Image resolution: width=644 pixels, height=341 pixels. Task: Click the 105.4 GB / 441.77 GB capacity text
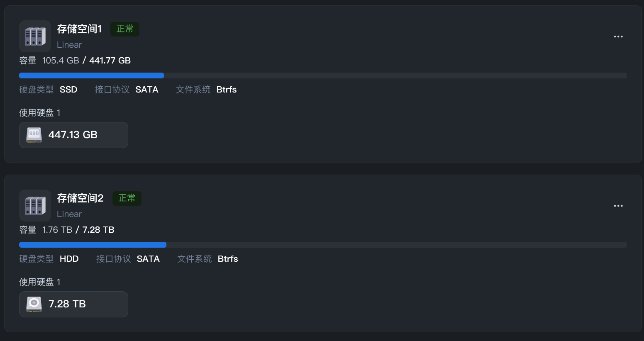pyautogui.click(x=86, y=61)
